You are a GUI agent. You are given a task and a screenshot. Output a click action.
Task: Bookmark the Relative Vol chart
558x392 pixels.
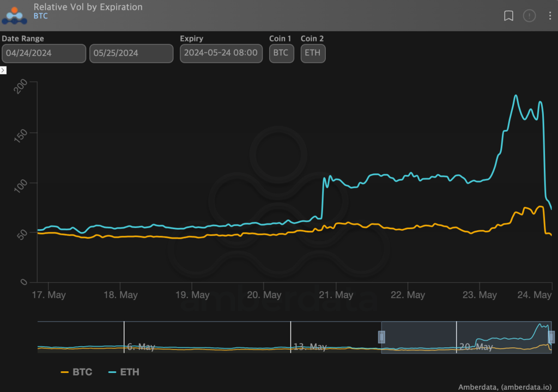tap(508, 16)
